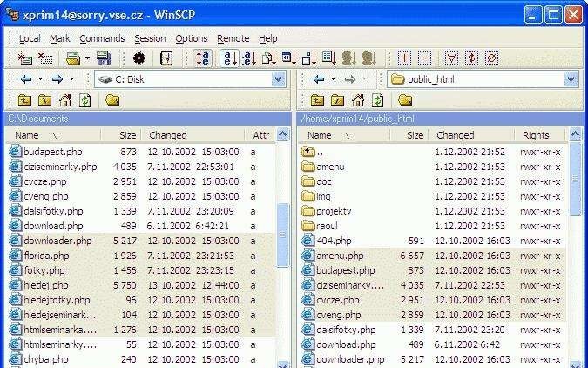The width and height of the screenshot is (588, 368).
Task: Go forward in local panel
Action: (57, 79)
